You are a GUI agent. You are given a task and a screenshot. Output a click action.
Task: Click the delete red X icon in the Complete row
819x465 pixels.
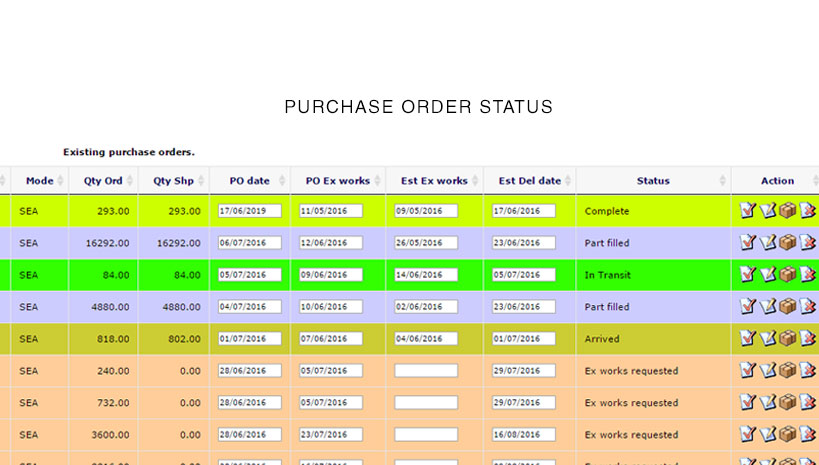(x=807, y=211)
